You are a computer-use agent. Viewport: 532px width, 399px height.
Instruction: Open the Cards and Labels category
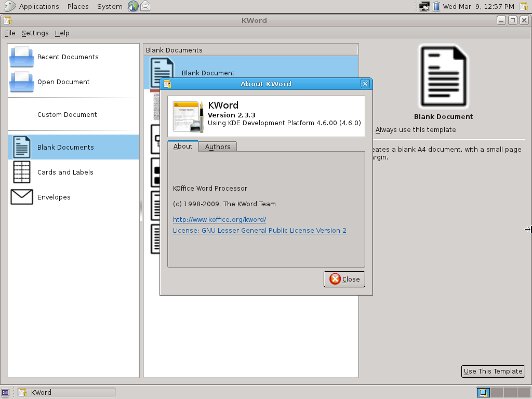pos(64,172)
